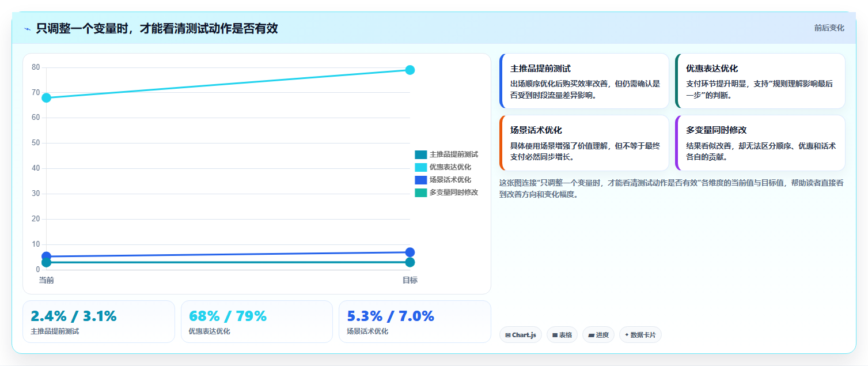Click the 68% / 79% stat value

pos(228,316)
